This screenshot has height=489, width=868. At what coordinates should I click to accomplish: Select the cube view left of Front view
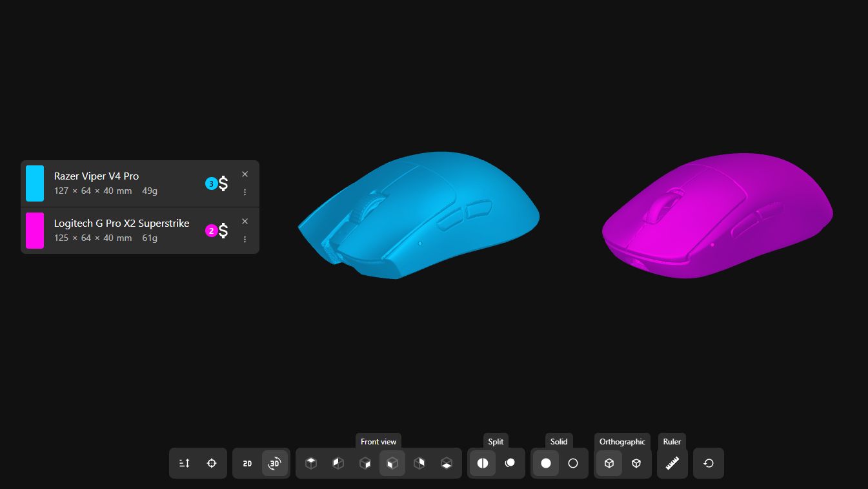click(x=365, y=463)
